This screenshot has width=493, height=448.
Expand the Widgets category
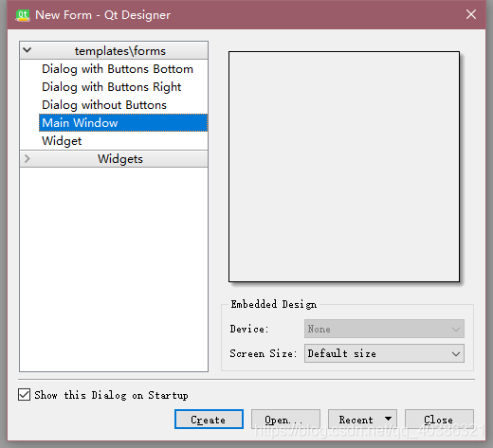point(27,158)
